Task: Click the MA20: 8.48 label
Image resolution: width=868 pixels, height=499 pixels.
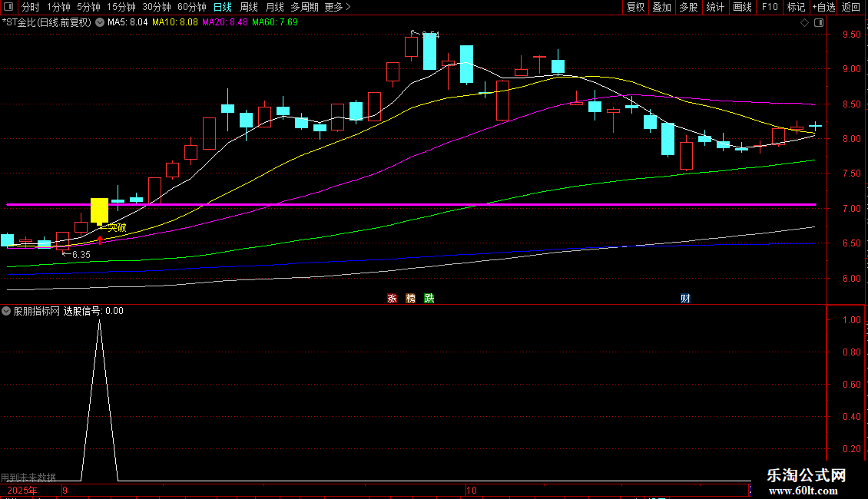Action: pos(225,22)
